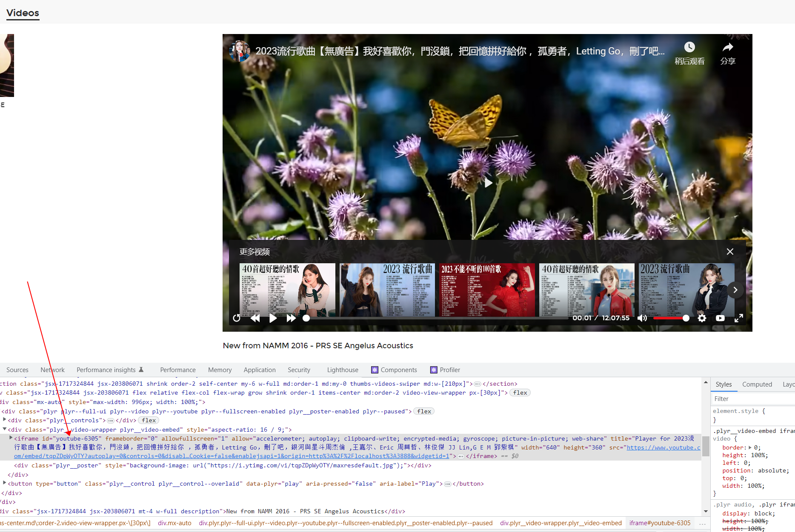Rewind using the skip-back icon
Viewport: 795px width, 532px height.
pos(255,318)
